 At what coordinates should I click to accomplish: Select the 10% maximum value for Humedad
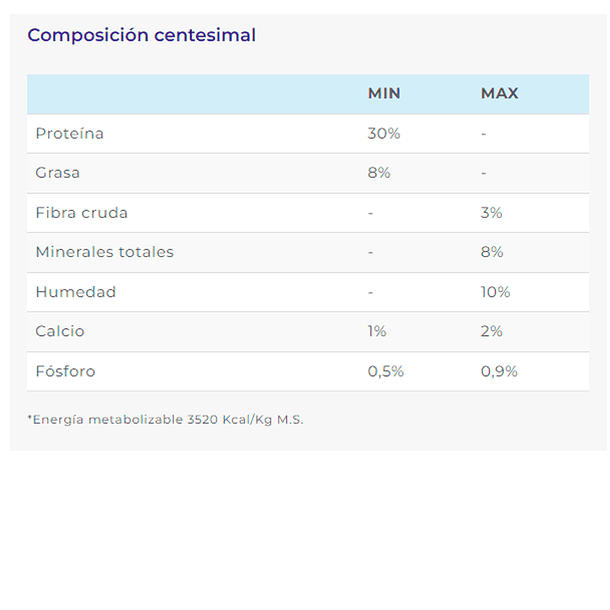coord(495,292)
